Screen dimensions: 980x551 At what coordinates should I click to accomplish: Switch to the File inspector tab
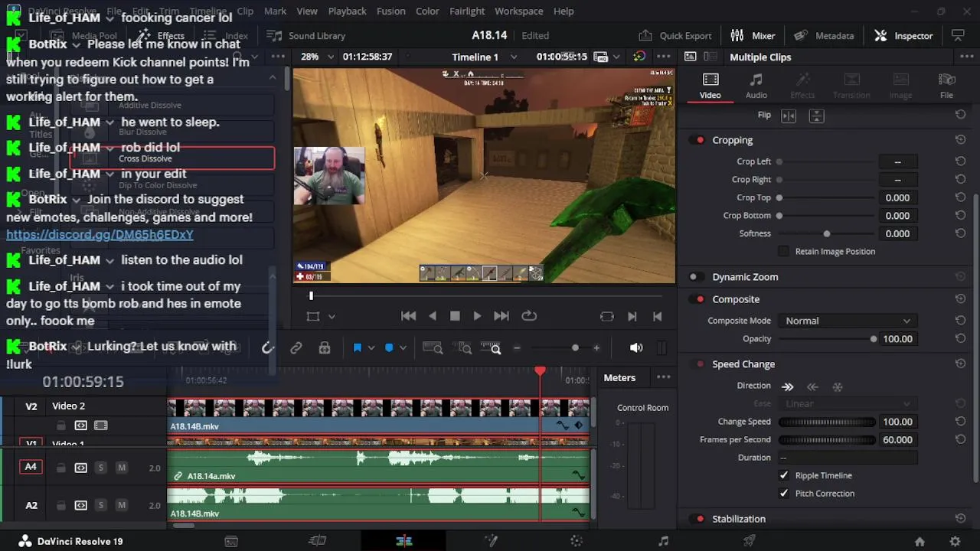pos(947,86)
